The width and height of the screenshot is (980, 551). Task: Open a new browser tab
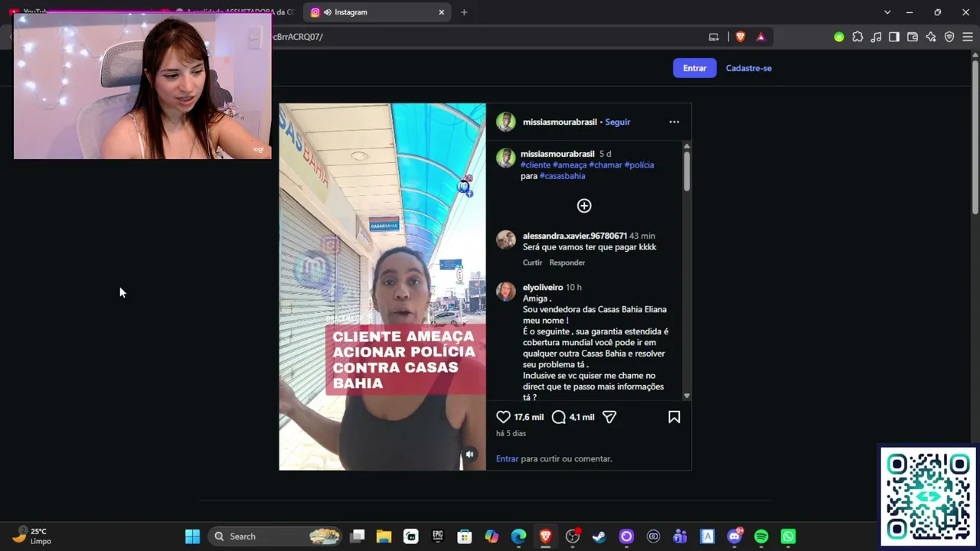tap(464, 12)
